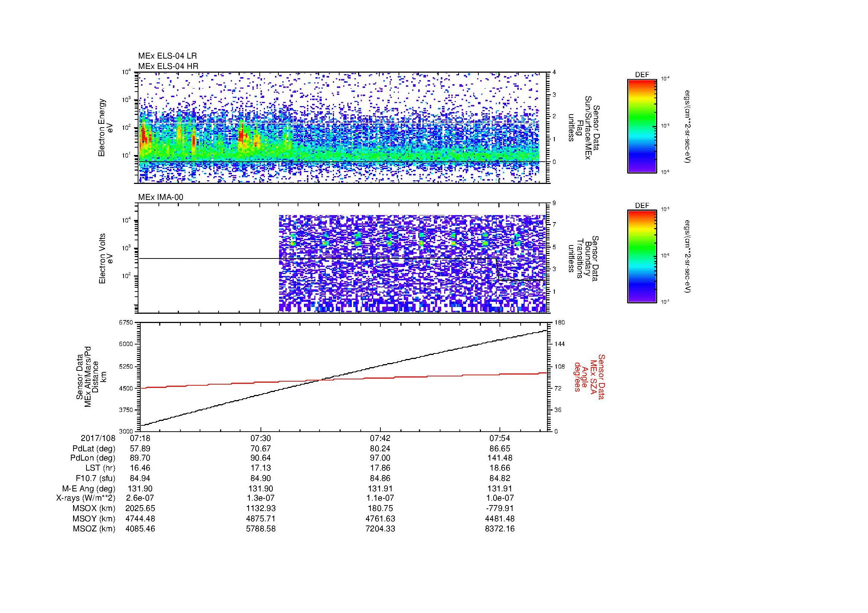Click the 'M-E Ang (deg)' row label
This screenshot has height=613, width=868.
click(89, 488)
